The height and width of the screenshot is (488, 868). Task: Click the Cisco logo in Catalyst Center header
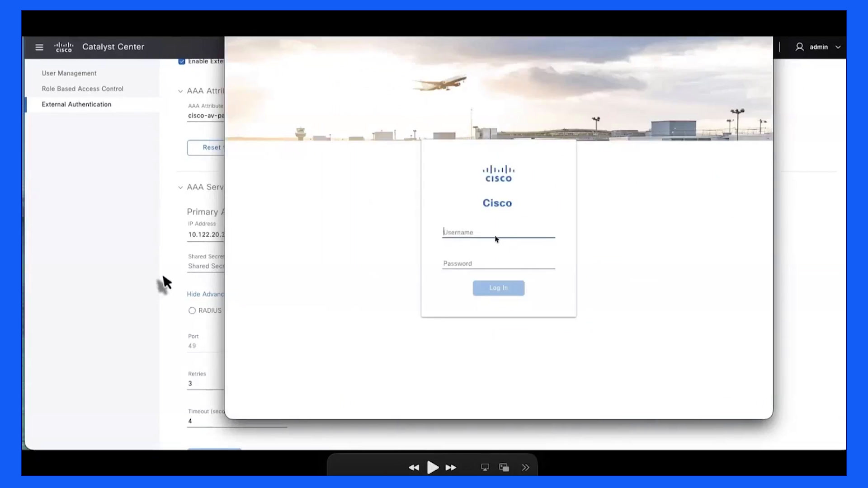click(64, 47)
